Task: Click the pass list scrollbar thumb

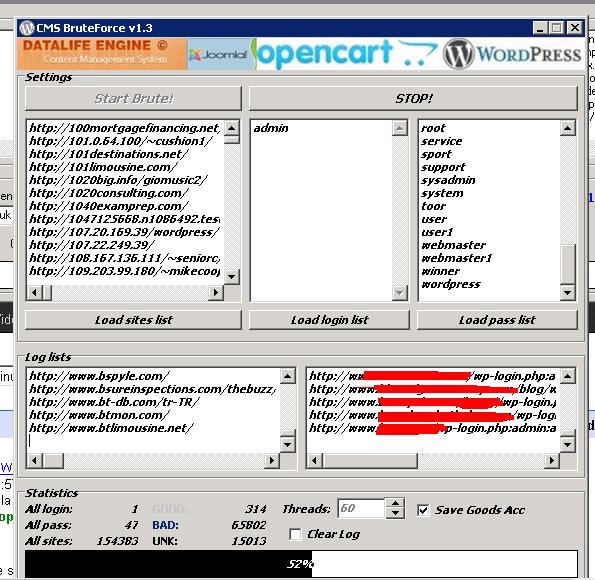Action: point(567,265)
